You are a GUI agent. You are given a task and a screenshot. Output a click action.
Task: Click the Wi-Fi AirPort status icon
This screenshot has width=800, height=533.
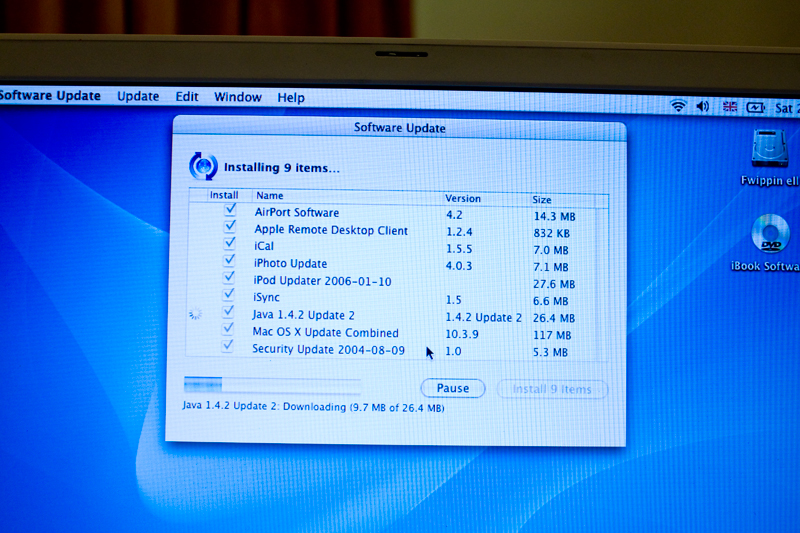pos(678,106)
